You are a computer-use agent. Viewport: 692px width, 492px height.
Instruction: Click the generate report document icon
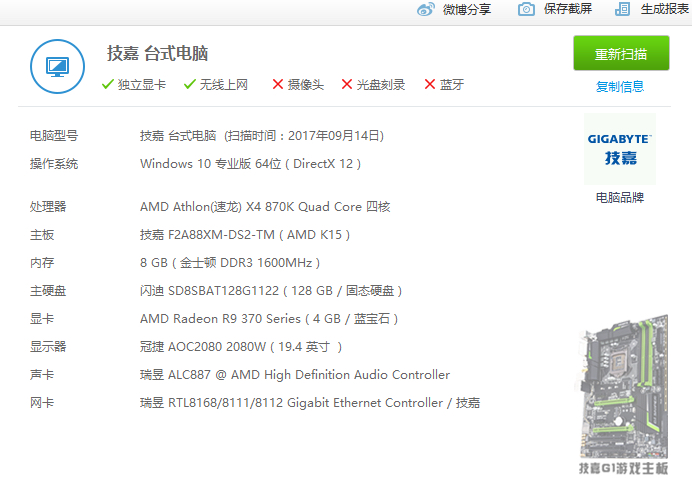[622, 9]
